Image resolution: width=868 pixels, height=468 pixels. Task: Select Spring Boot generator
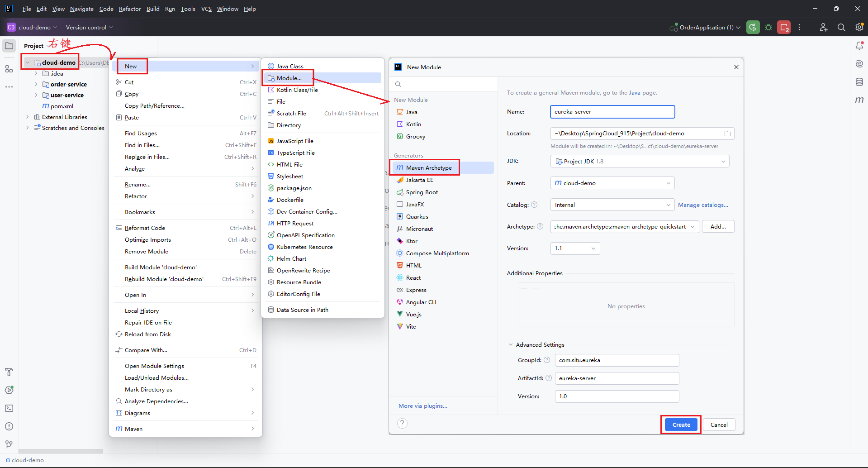(443, 192)
